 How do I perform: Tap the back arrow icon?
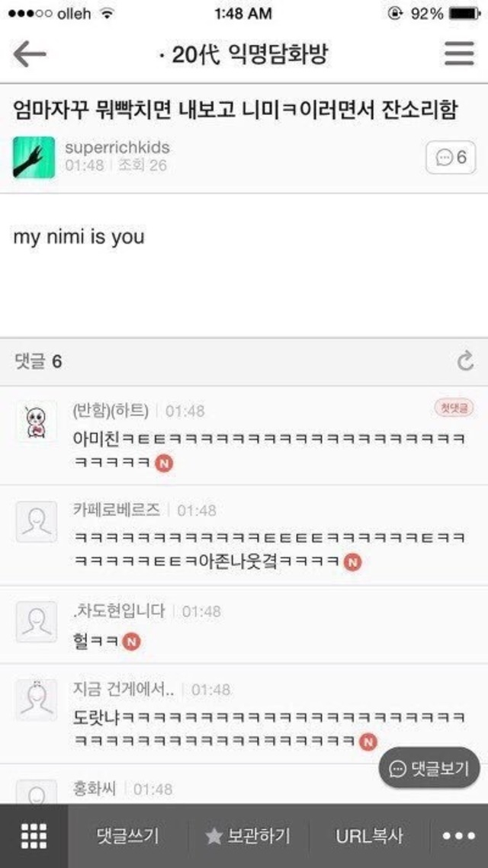point(30,54)
